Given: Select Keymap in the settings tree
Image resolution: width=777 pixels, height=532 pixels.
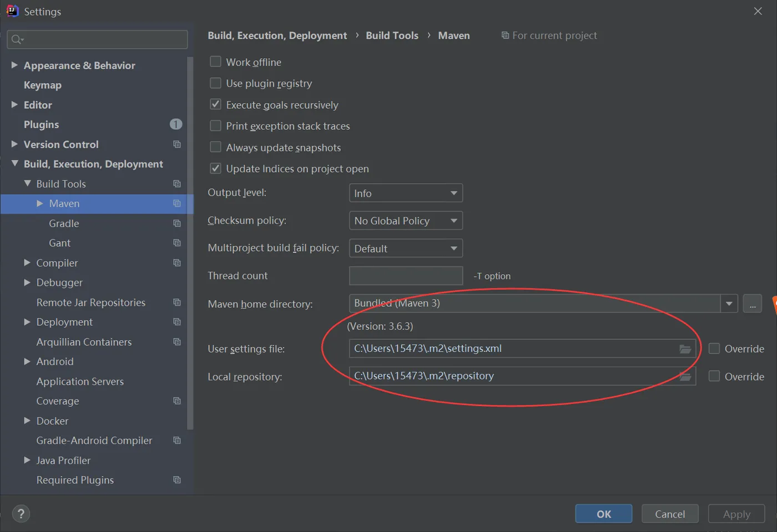Looking at the screenshot, I should pos(43,85).
